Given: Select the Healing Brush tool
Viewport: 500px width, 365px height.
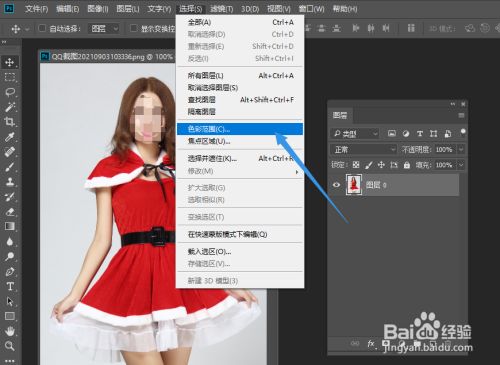Looking at the screenshot, I should 10,152.
